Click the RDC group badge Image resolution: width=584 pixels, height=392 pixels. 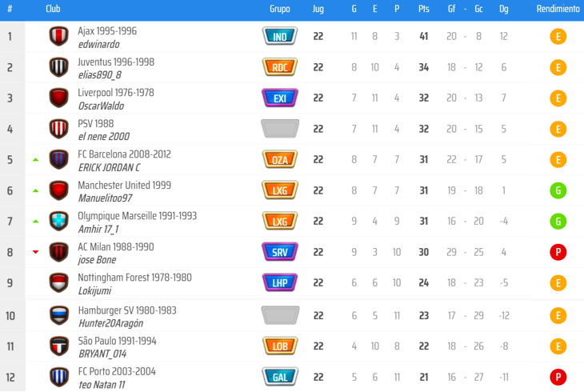pos(280,67)
